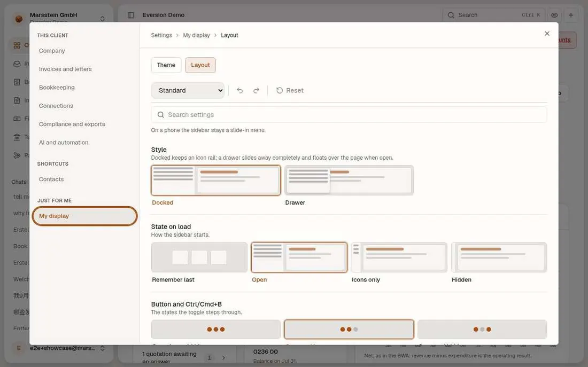588x367 pixels.
Task: Click the 'JUST FOR ME' section label
Action: coord(55,200)
